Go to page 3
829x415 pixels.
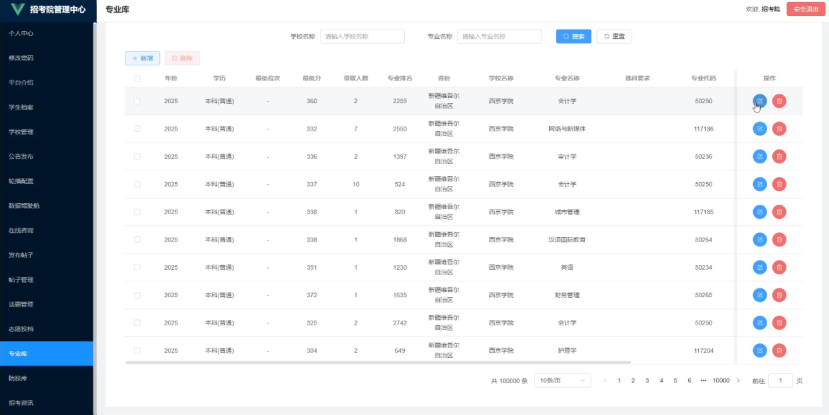647,381
